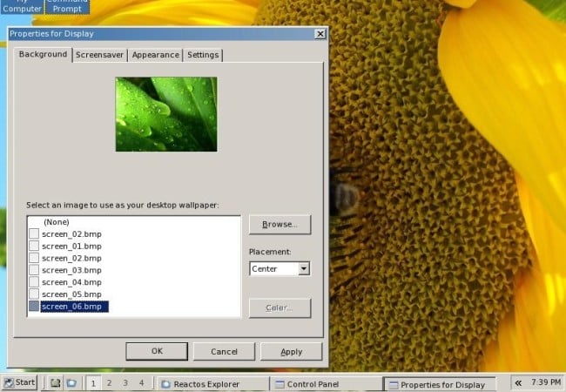Click the first quick launch icon beside Start
Image resolution: width=566 pixels, height=392 pixels.
pos(55,383)
